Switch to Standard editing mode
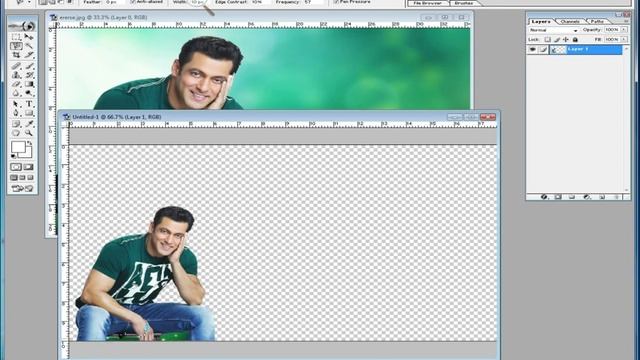This screenshot has height=360, width=640. tap(16, 167)
